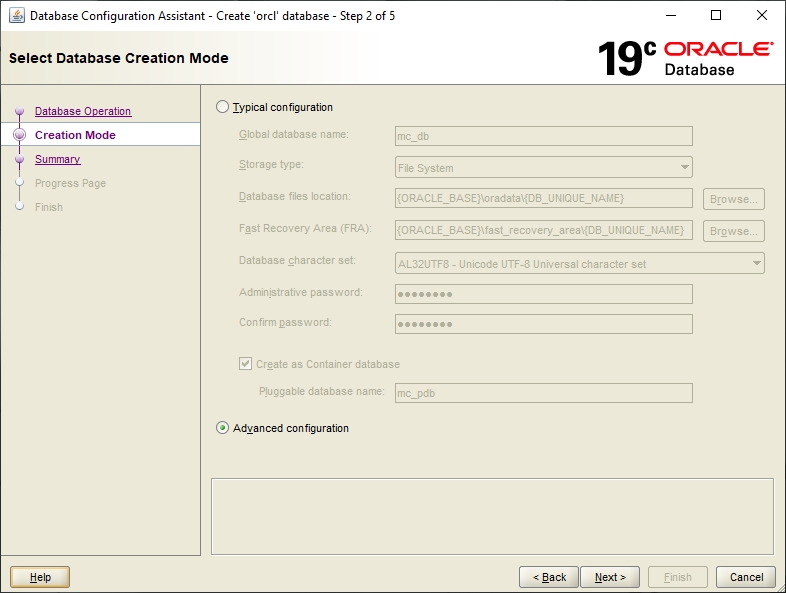
Task: Click the Global database name field
Action: [544, 136]
